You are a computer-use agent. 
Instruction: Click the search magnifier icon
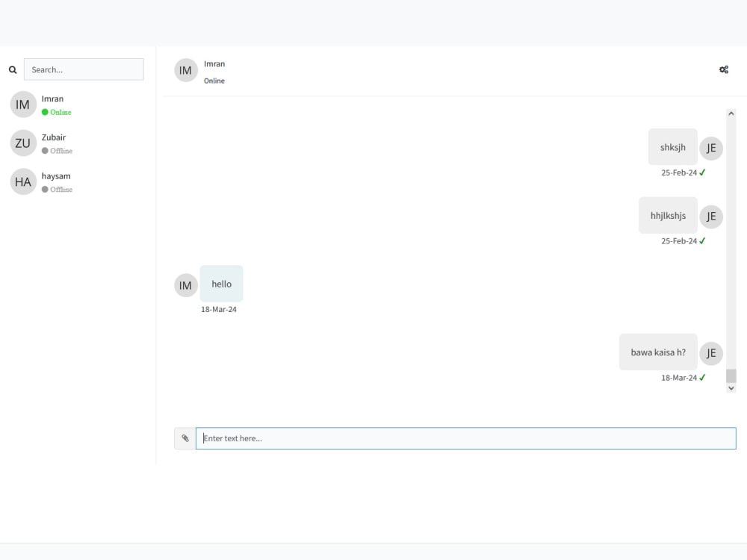[x=13, y=70]
